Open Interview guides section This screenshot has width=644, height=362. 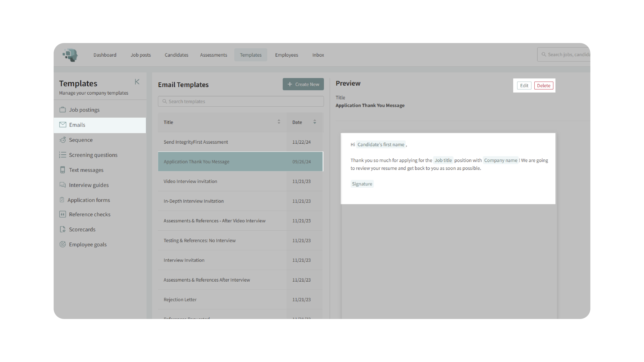pyautogui.click(x=89, y=185)
